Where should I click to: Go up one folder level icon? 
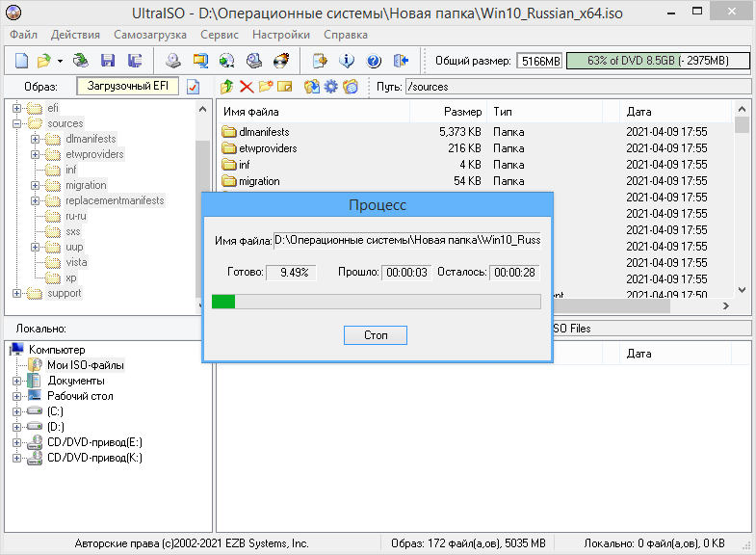[x=226, y=87]
